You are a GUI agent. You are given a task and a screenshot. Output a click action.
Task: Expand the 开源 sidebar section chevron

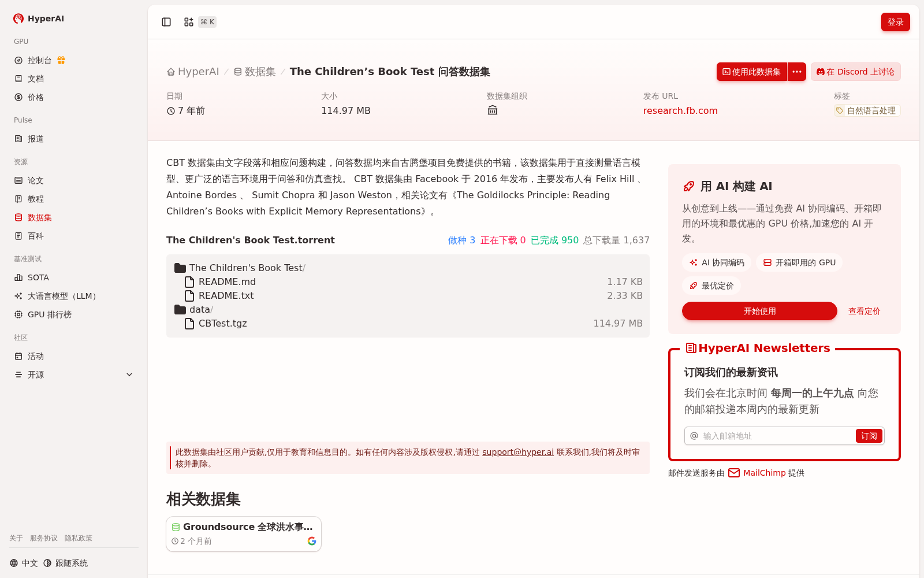(x=129, y=375)
